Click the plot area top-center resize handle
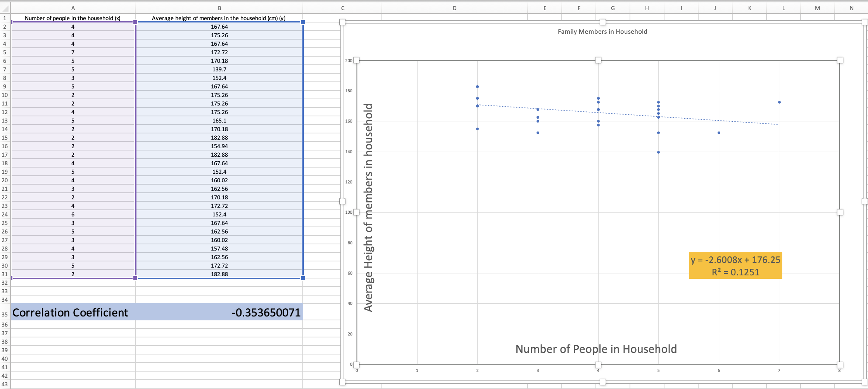The height and width of the screenshot is (389, 868). coord(598,60)
